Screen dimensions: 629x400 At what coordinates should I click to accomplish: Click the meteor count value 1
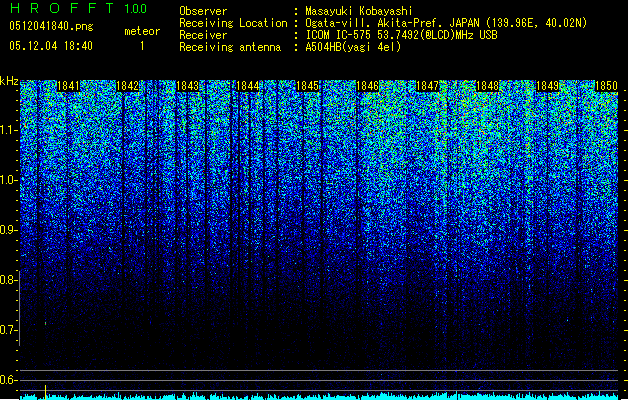pos(142,46)
